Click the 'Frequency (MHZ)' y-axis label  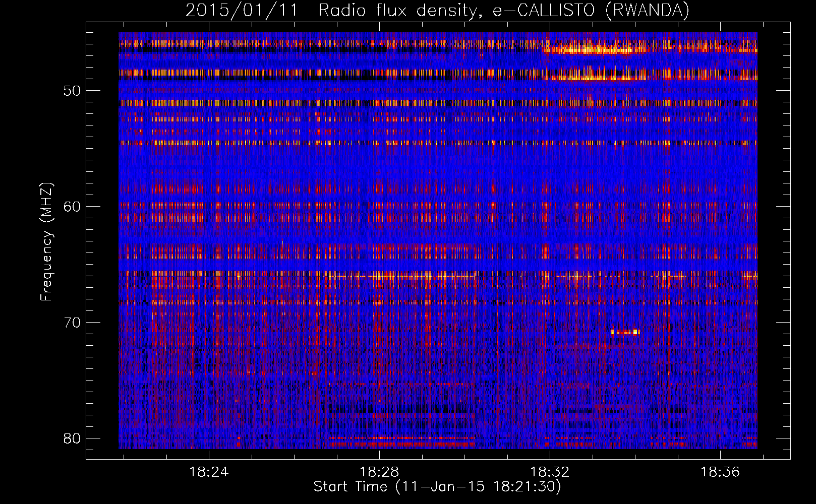click(x=46, y=242)
